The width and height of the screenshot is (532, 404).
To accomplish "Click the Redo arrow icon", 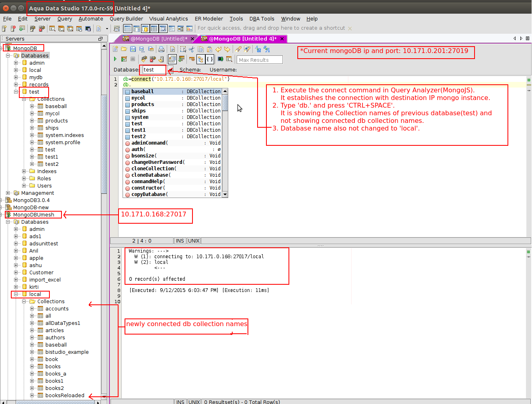I will [227, 49].
